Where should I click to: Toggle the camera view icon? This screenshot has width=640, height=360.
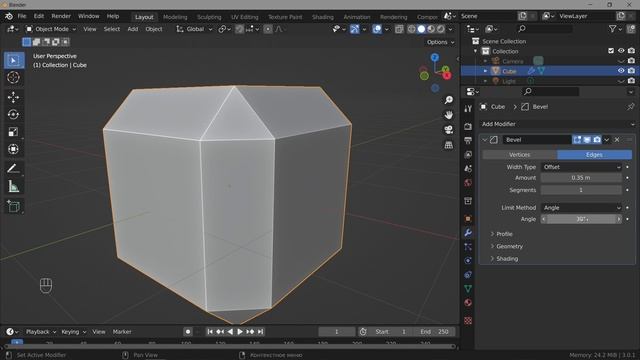tap(449, 130)
